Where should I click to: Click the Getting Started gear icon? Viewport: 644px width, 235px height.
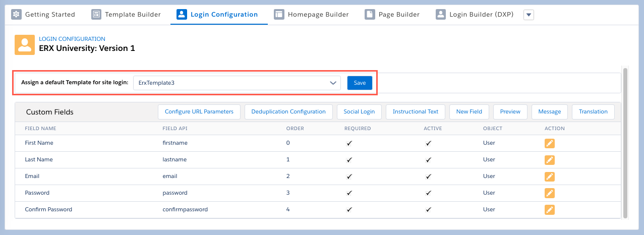click(16, 14)
